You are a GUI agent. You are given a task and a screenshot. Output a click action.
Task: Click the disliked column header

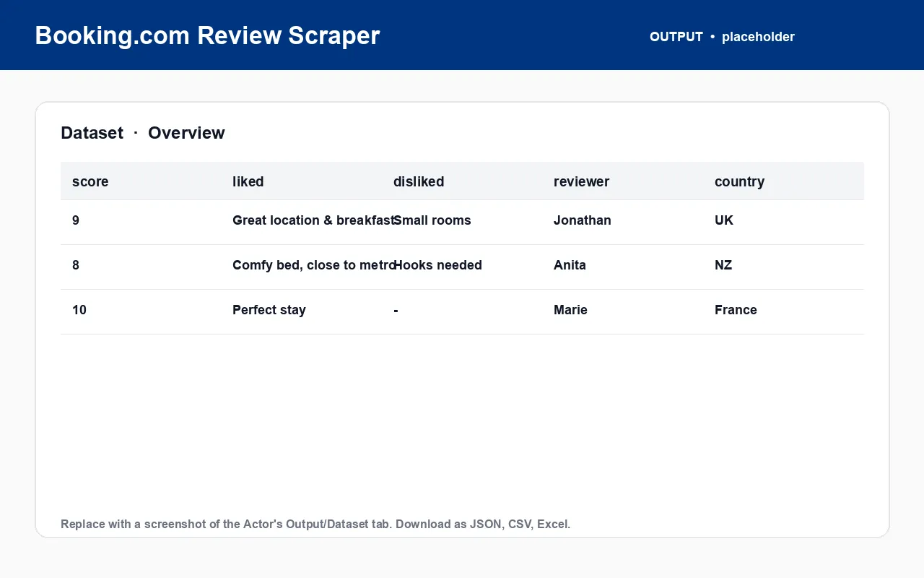(419, 182)
